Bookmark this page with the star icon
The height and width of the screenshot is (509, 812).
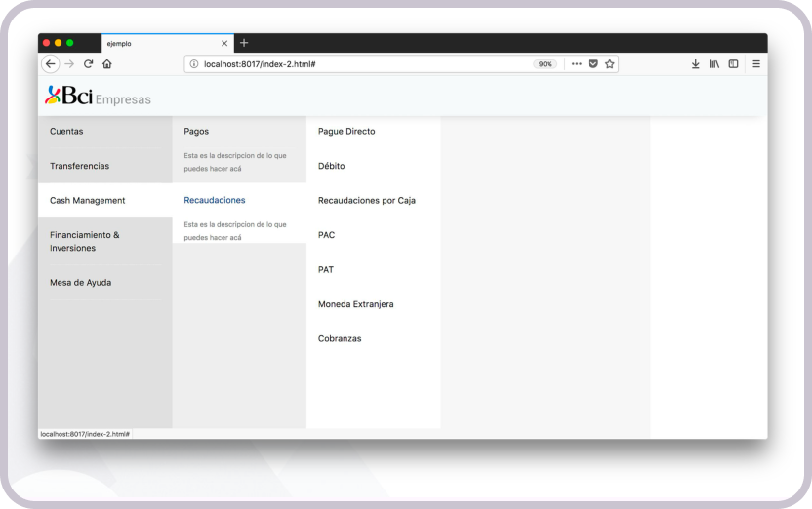[610, 64]
